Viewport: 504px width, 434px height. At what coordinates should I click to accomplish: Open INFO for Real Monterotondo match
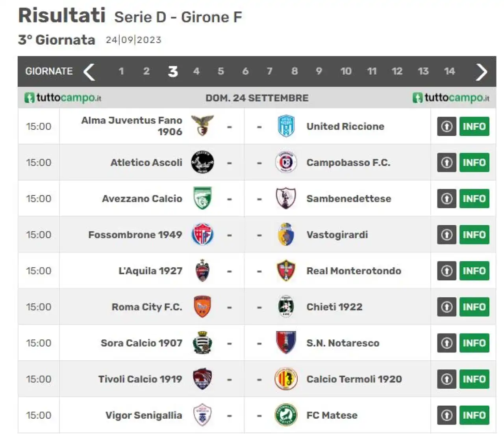474,271
